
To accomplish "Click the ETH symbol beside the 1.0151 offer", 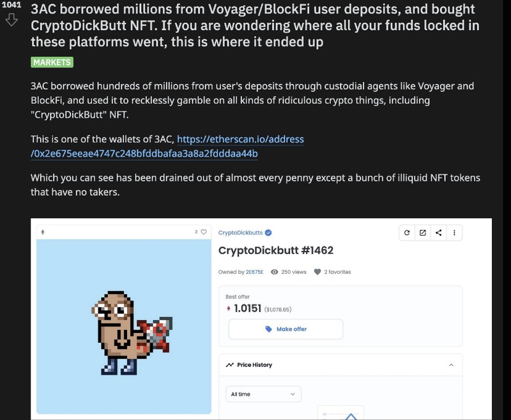I will click(x=227, y=308).
